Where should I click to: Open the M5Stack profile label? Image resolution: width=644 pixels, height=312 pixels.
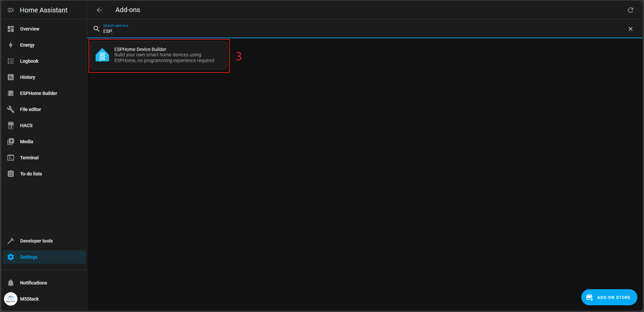coord(30,299)
